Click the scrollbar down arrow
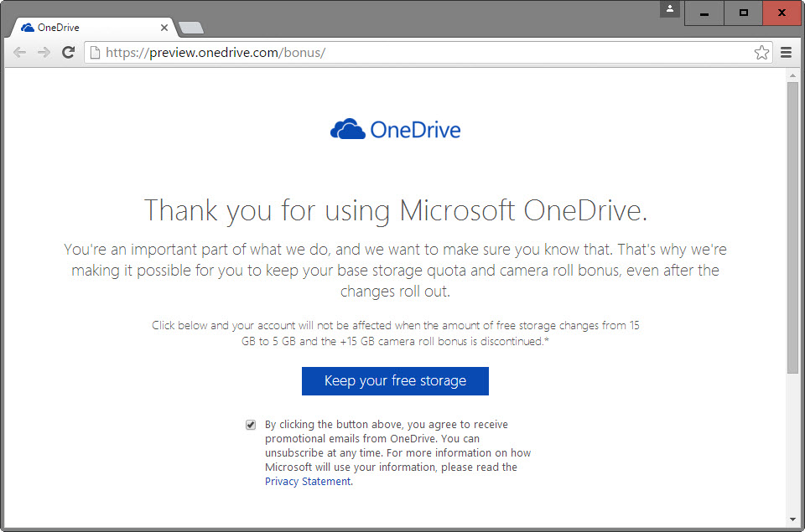805x532 pixels. 792,519
